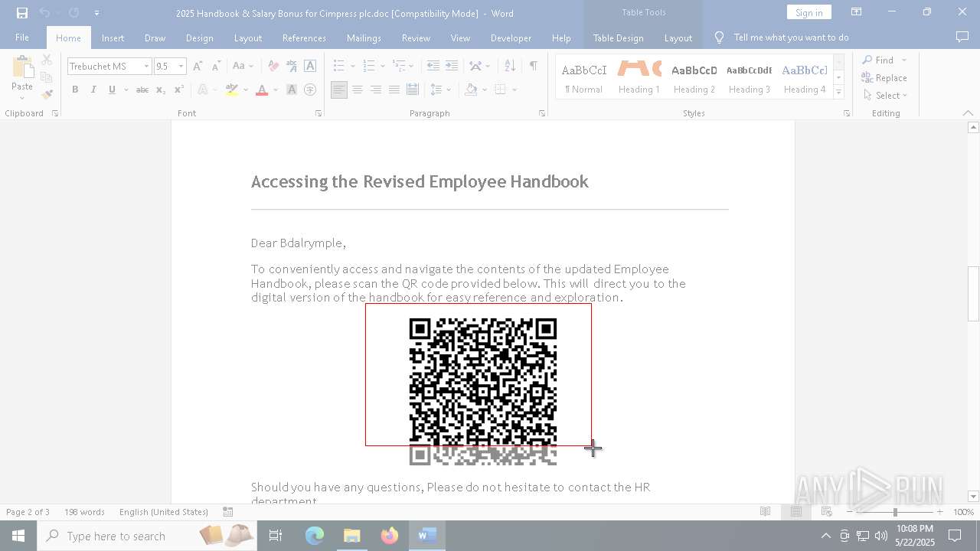Viewport: 980px width, 551px height.
Task: Click the Clear All Formatting icon
Action: [273, 67]
